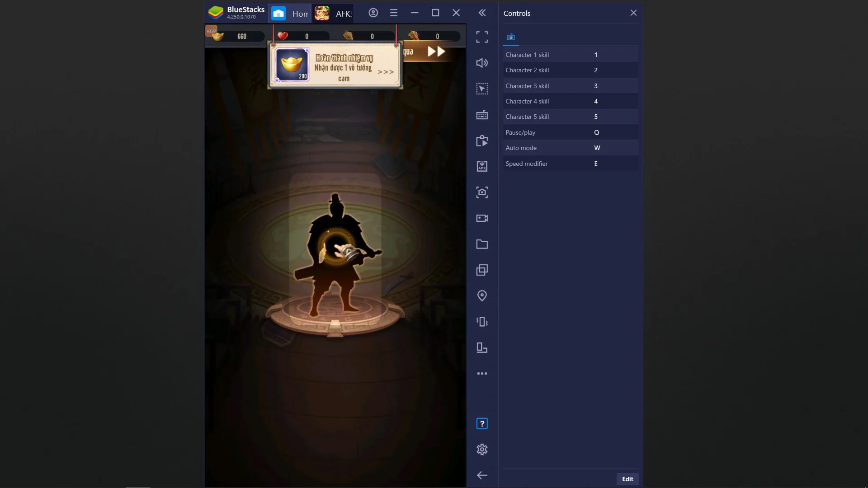Collapse the sidebar with double chevron
The width and height of the screenshot is (868, 488).
pyautogui.click(x=482, y=13)
